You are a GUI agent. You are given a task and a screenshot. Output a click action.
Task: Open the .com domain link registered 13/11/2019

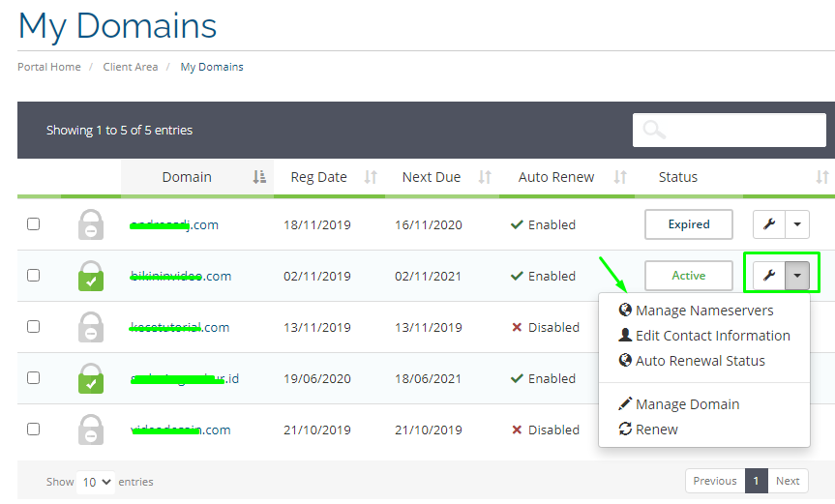click(179, 327)
